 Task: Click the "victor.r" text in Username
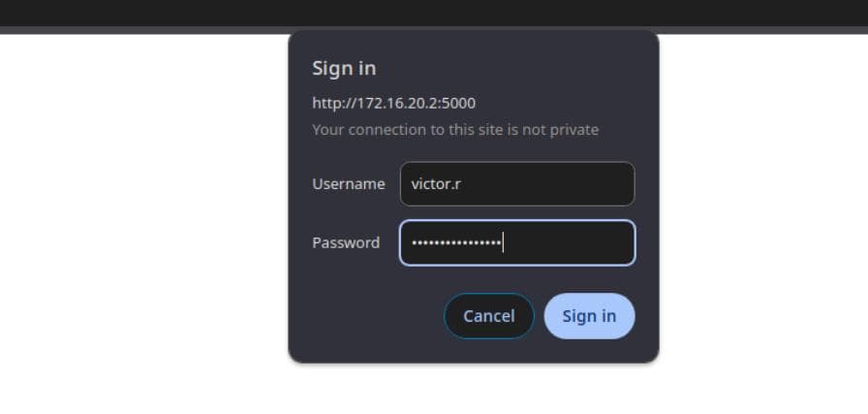436,184
